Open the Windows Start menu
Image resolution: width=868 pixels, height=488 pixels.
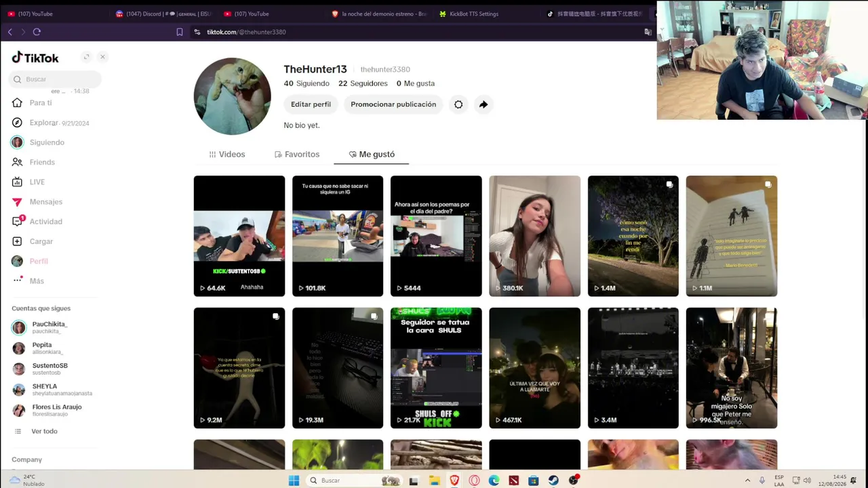coord(294,481)
